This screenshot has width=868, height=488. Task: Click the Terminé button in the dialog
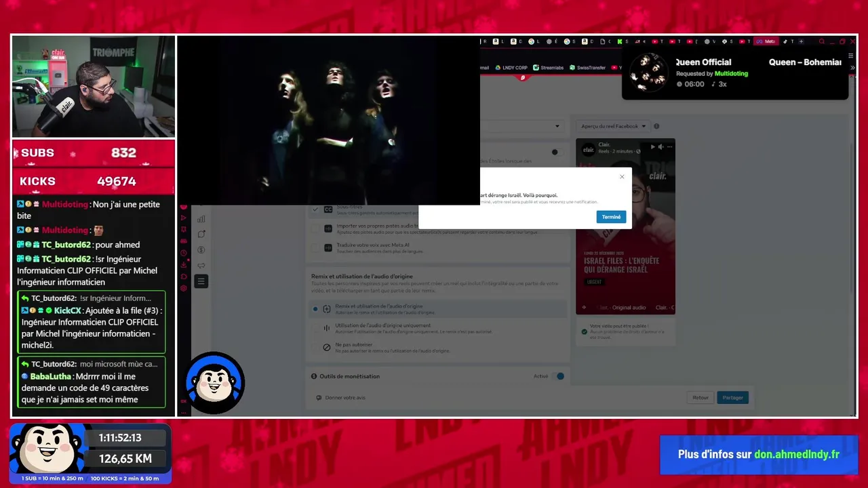click(611, 217)
